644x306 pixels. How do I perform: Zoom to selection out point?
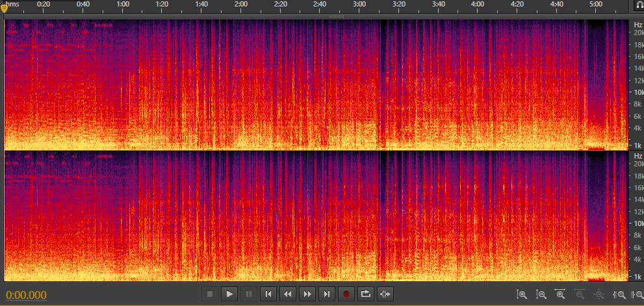(x=638, y=294)
